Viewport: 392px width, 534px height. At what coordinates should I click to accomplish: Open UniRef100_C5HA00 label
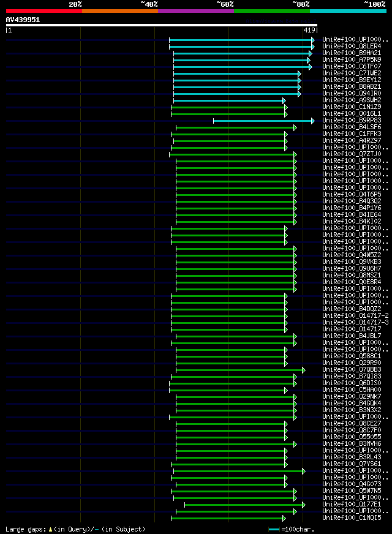pyautogui.click(x=352, y=390)
